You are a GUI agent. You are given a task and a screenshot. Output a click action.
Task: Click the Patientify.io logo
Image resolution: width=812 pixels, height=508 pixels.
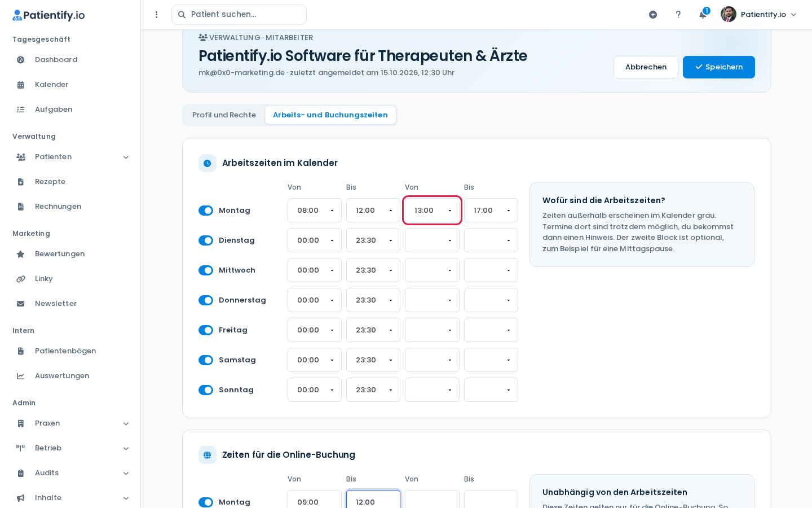click(x=48, y=15)
